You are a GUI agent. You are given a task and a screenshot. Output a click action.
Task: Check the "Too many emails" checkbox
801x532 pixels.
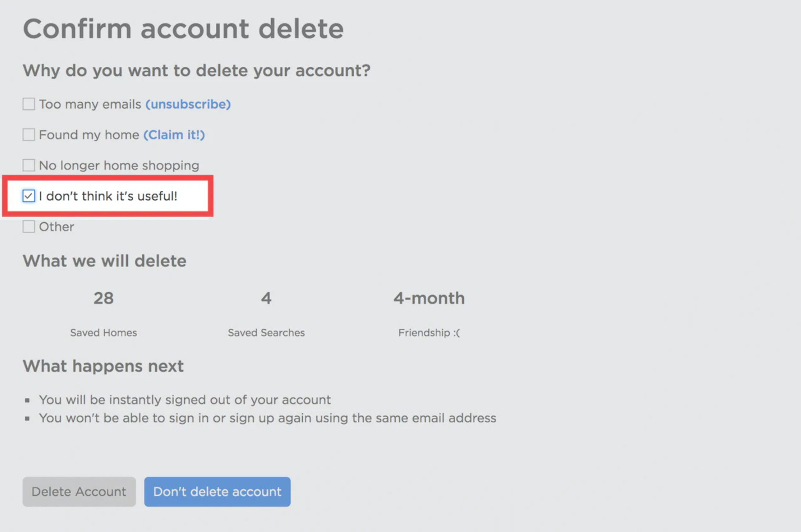point(29,104)
